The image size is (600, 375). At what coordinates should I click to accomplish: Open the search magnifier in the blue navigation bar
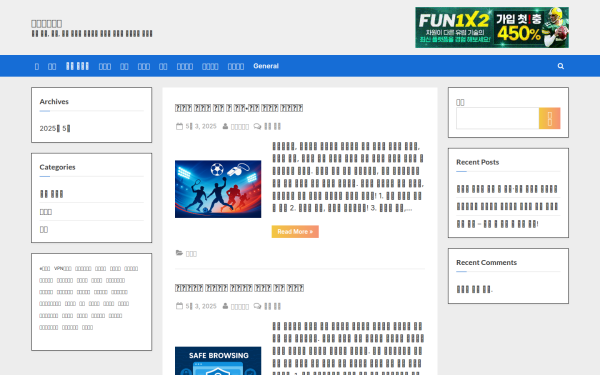point(561,66)
